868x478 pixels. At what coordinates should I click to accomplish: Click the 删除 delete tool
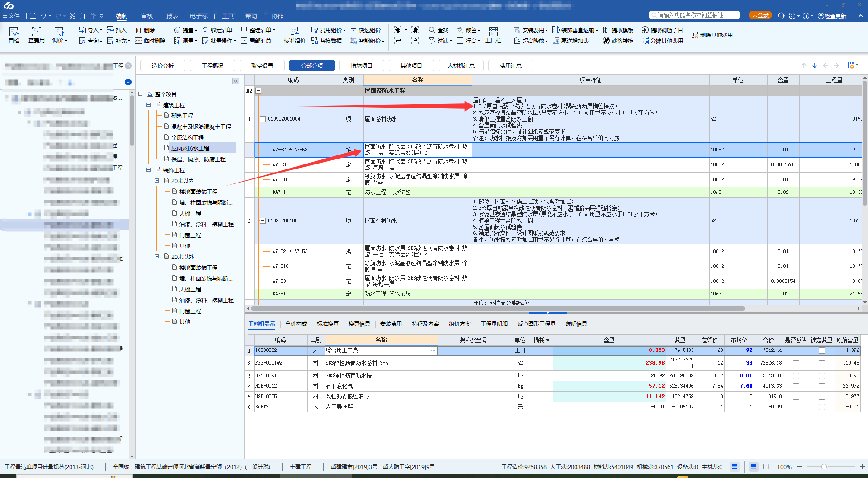pos(145,30)
